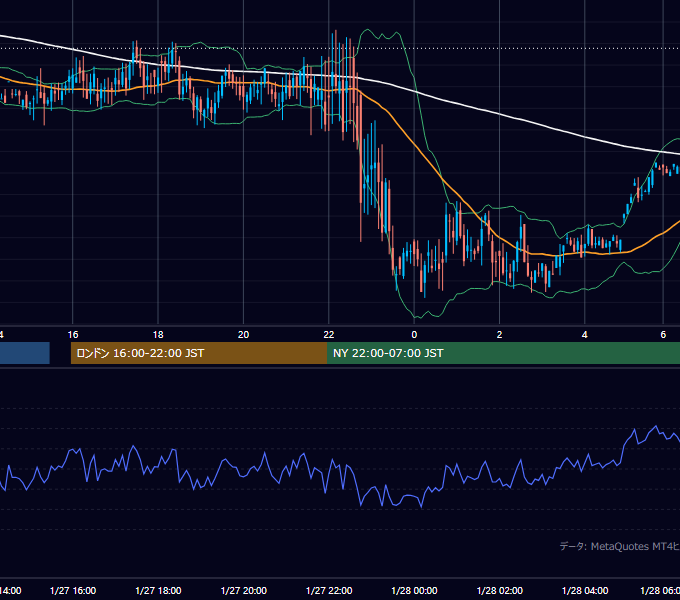Click the 1/27 22:00 time label

[x=329, y=590]
